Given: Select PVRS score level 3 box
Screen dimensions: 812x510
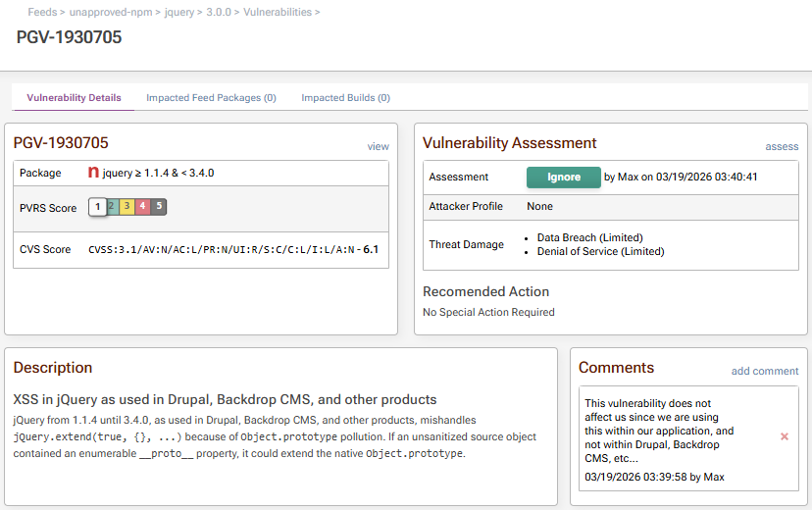Looking at the screenshot, I should click(127, 206).
